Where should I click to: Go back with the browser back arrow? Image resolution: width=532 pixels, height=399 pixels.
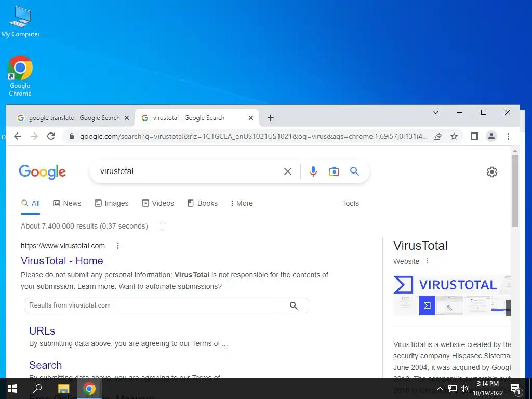[18, 137]
